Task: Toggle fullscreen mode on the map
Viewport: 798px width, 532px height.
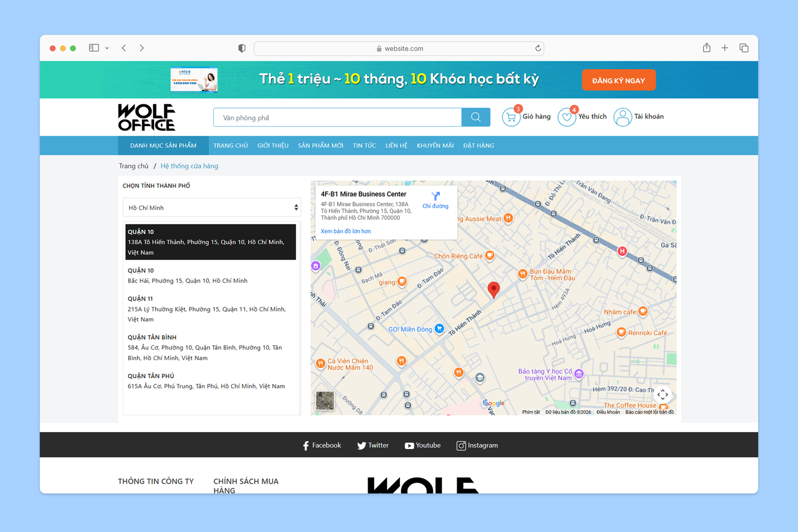Action: coord(662,395)
